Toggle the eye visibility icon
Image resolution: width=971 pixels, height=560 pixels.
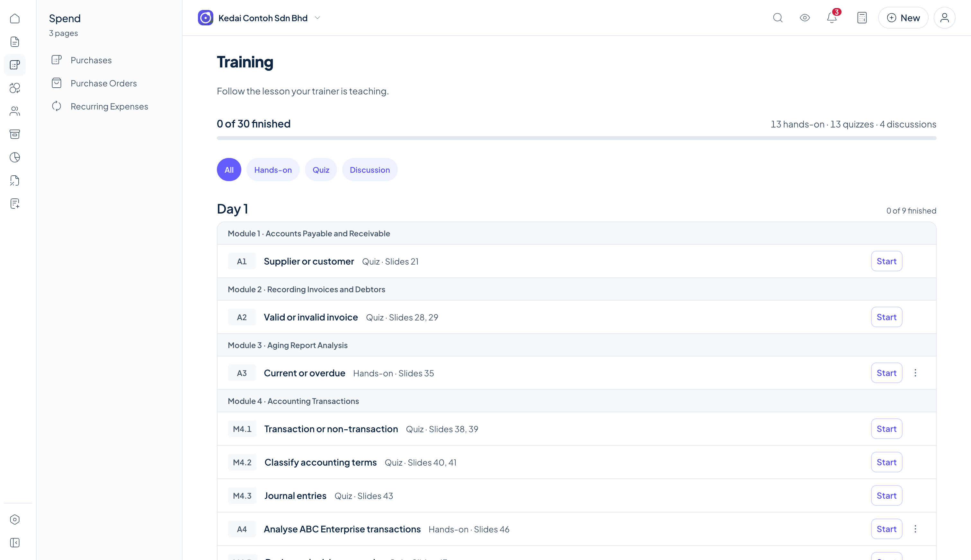(x=804, y=18)
